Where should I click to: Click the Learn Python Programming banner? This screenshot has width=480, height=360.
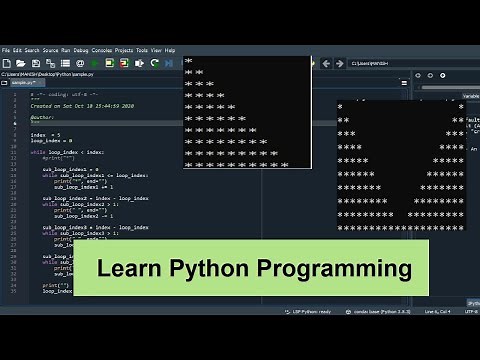pos(251,268)
